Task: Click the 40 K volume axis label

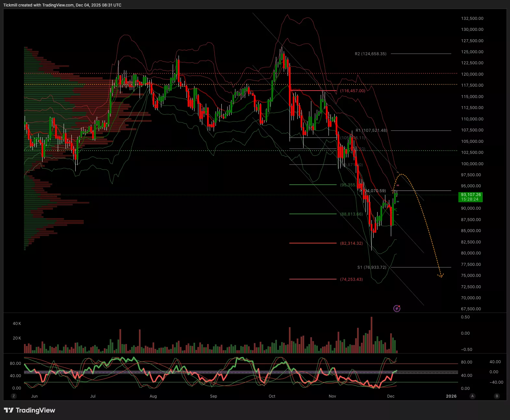Action: (17, 324)
